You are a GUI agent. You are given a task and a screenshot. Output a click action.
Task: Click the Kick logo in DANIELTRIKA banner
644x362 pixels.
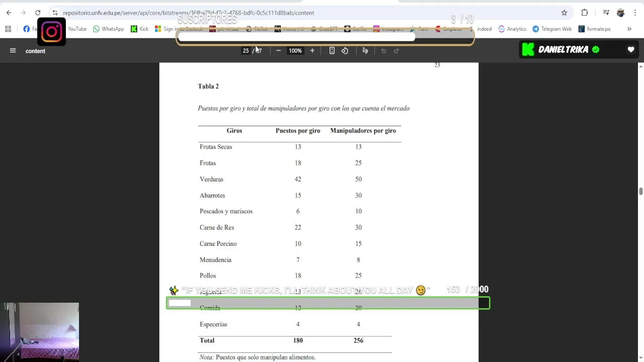click(x=528, y=49)
